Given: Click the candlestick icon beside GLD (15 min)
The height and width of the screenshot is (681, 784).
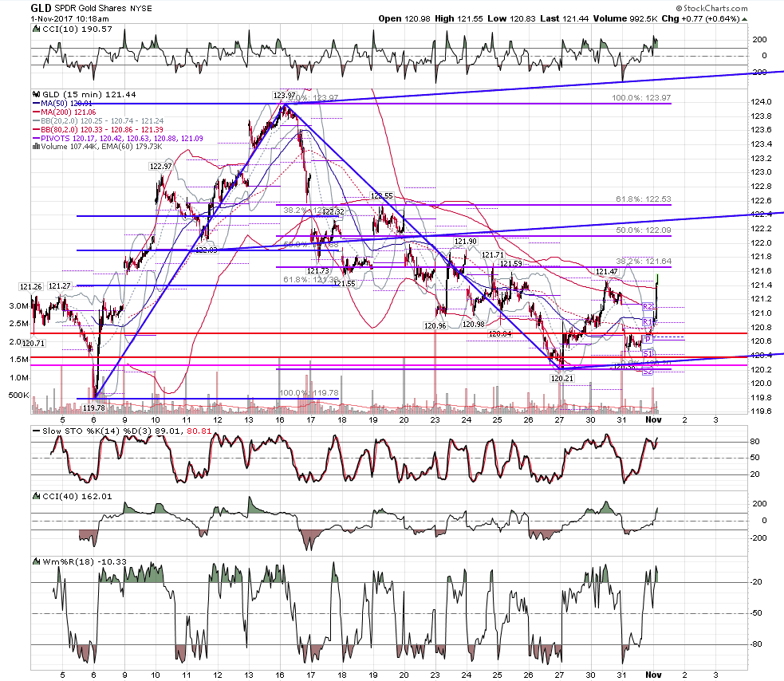Looking at the screenshot, I should coord(36,94).
